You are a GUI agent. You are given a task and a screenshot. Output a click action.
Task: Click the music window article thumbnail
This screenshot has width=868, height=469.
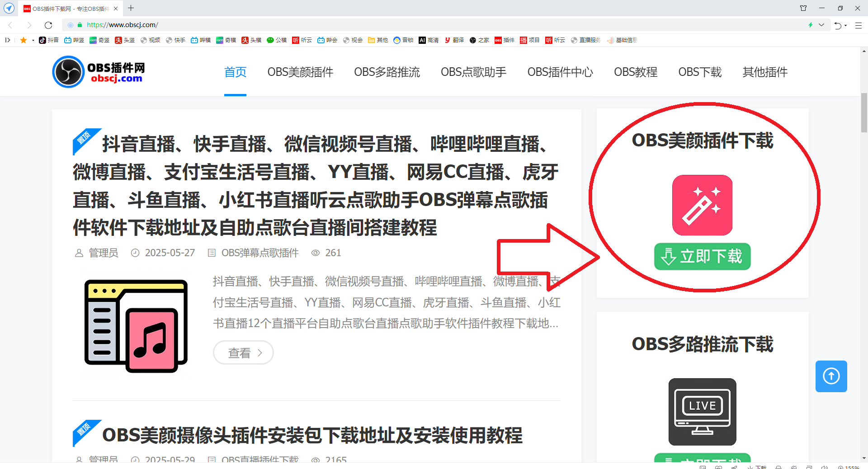pyautogui.click(x=136, y=326)
